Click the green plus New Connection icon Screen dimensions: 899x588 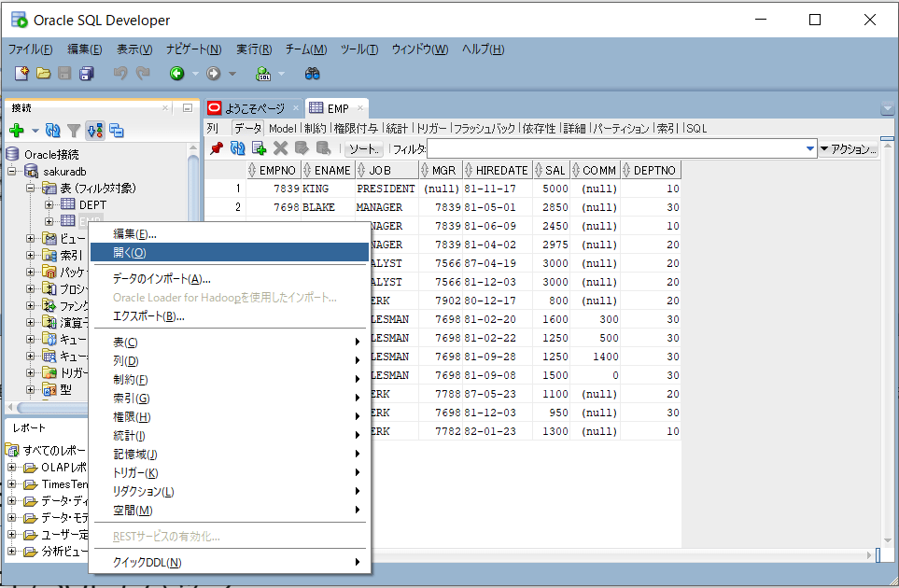(17, 131)
